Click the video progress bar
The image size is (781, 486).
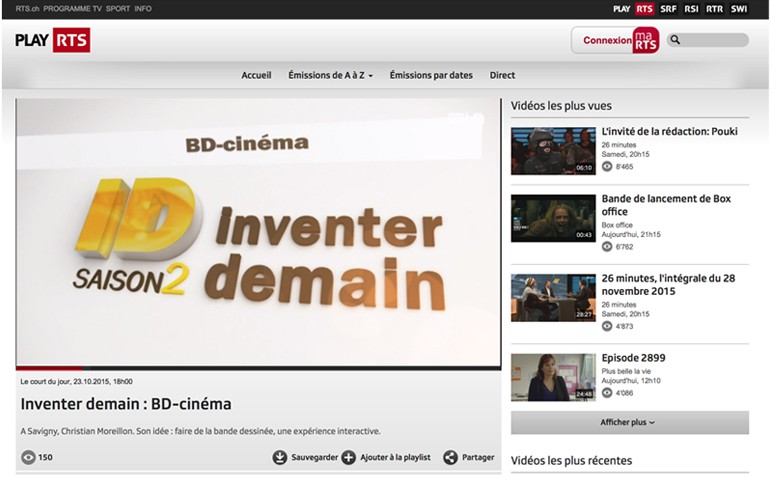(x=258, y=368)
